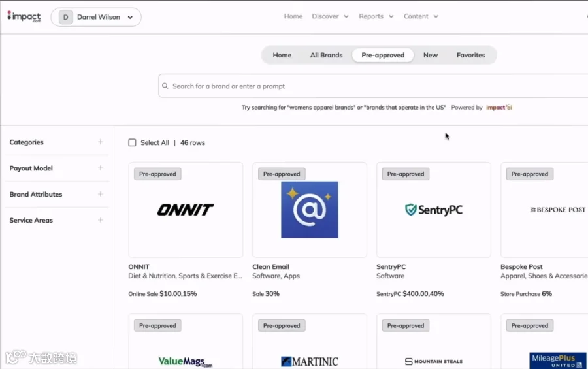Image resolution: width=588 pixels, height=369 pixels.
Task: Open the SentryPC logo card
Action: 434,210
